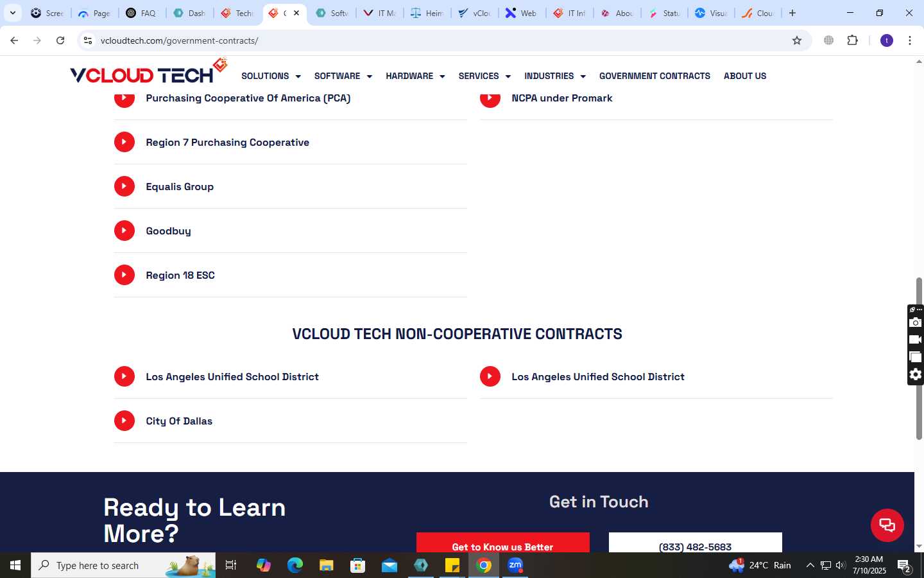
Task: Switch to the Web tab
Action: click(x=522, y=13)
